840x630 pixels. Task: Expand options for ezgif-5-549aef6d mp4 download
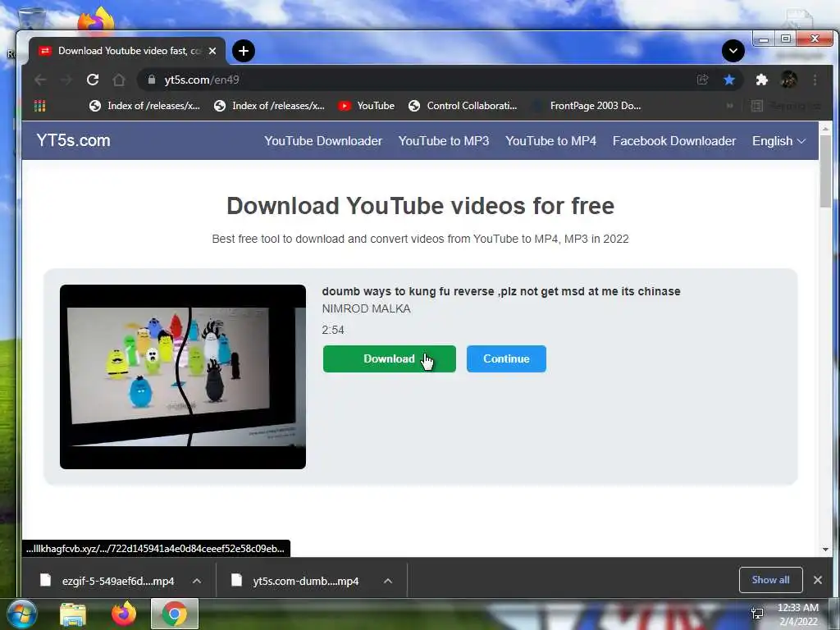click(197, 581)
